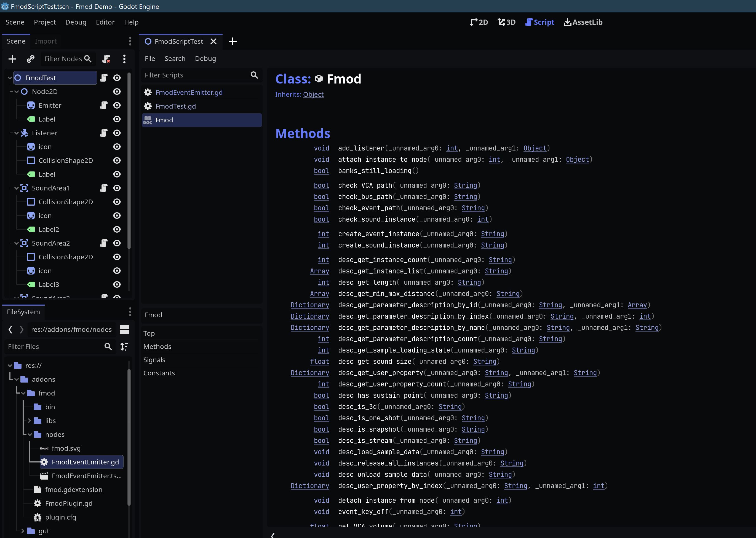Open the Project menu
Image resolution: width=756 pixels, height=538 pixels.
click(x=45, y=22)
